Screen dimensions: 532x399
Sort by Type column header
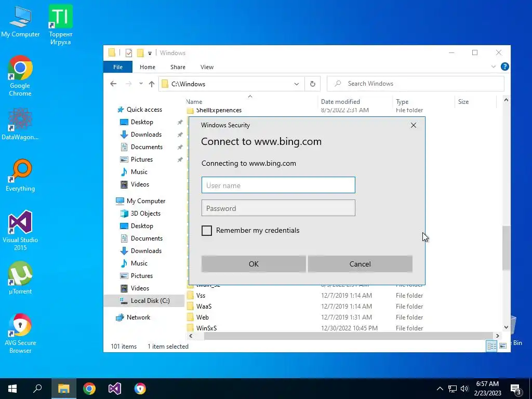click(402, 101)
